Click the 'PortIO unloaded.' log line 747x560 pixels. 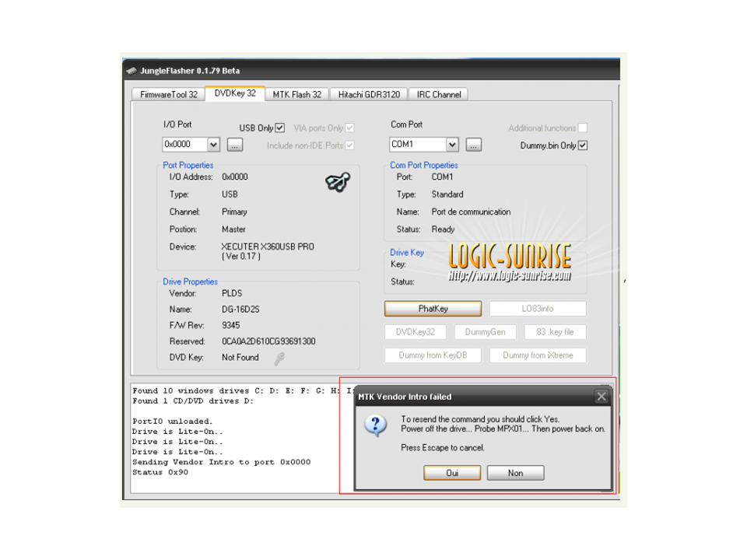[x=173, y=422]
